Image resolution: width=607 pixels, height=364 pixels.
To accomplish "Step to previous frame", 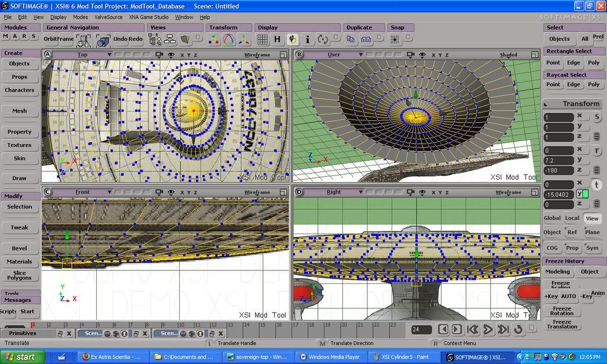I will (x=443, y=329).
